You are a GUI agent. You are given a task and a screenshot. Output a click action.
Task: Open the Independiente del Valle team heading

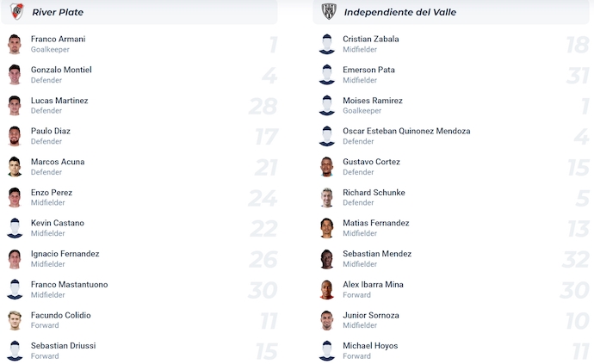(399, 12)
